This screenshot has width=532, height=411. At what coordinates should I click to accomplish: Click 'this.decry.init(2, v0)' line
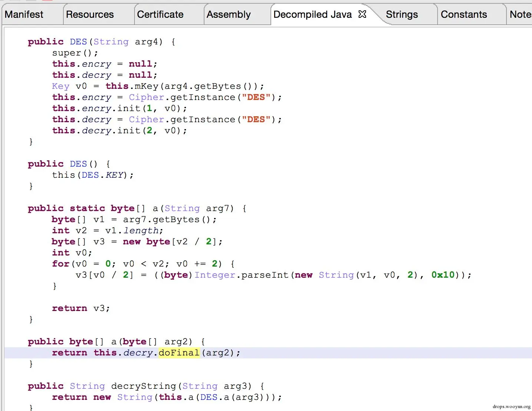pyautogui.click(x=119, y=131)
